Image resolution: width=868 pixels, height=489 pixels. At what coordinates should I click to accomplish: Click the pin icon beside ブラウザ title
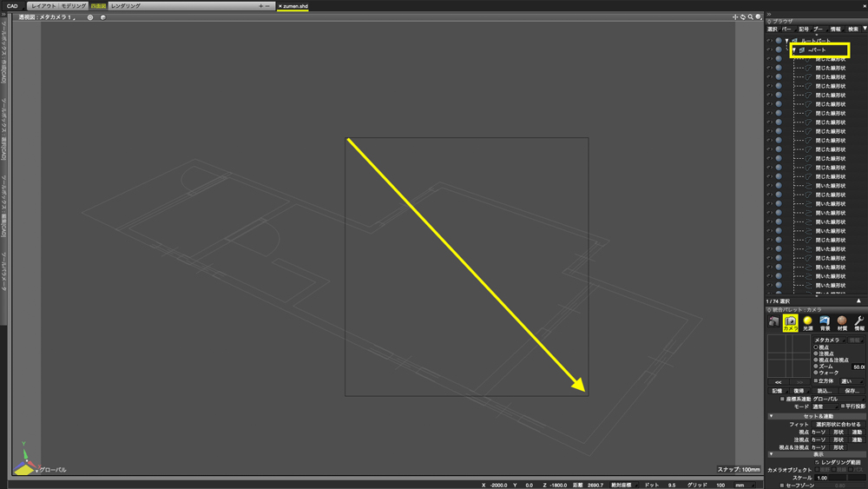pos(769,22)
